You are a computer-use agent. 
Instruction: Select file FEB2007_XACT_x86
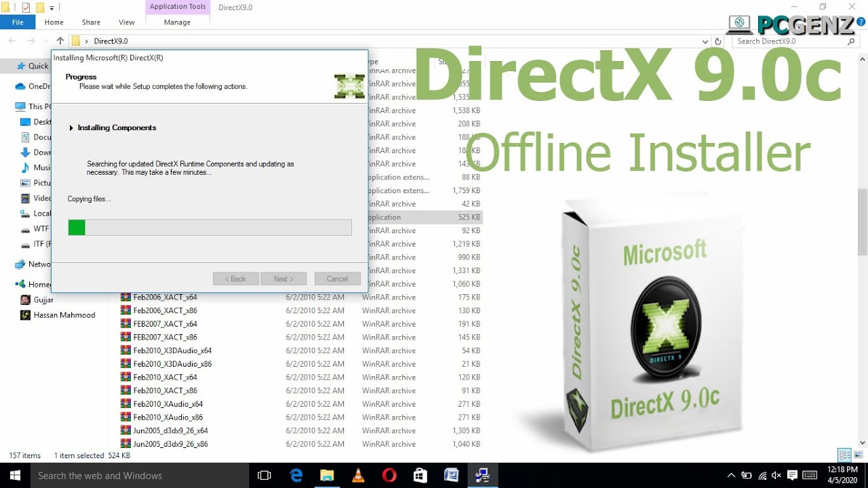point(165,337)
